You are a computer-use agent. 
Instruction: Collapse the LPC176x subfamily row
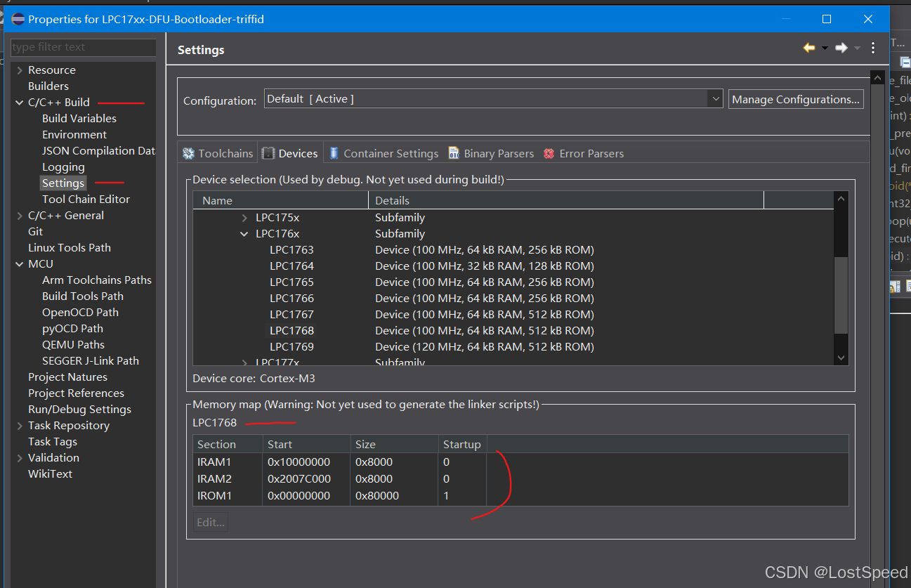point(244,234)
